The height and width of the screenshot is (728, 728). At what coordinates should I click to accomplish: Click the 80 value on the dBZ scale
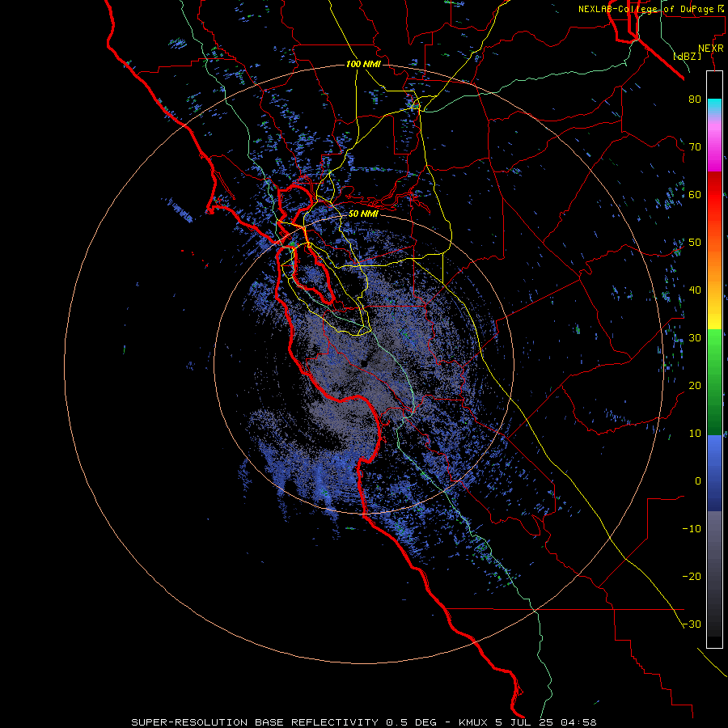click(695, 99)
